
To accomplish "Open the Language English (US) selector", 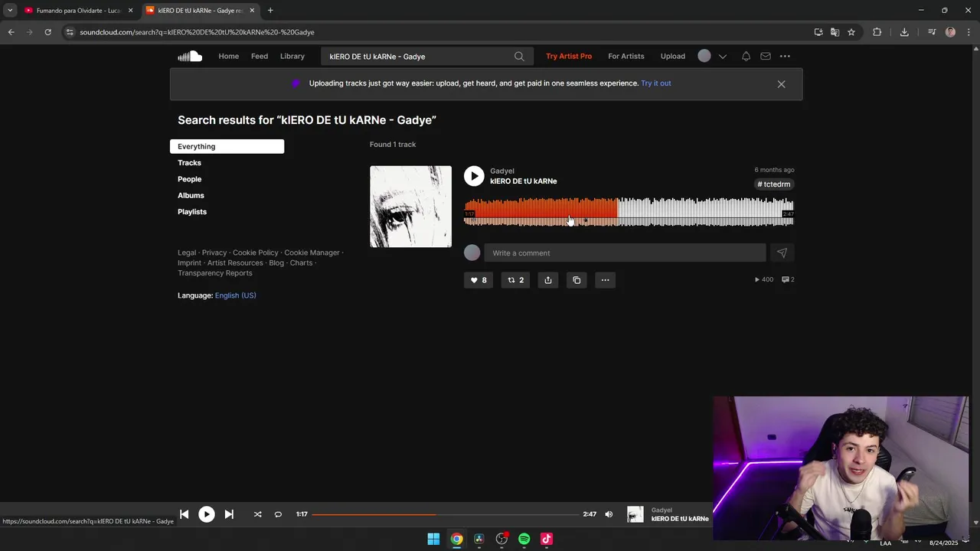I will [235, 295].
